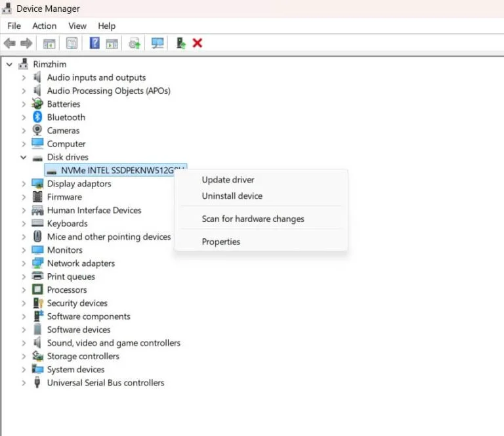Select Uninstall device in the context menu
This screenshot has height=436, width=504.
pos(232,196)
